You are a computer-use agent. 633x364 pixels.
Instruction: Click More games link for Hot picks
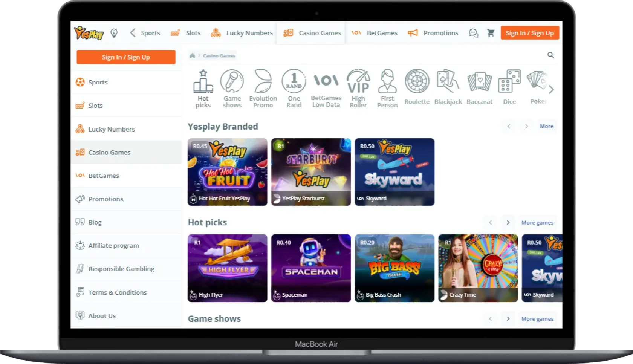(537, 222)
